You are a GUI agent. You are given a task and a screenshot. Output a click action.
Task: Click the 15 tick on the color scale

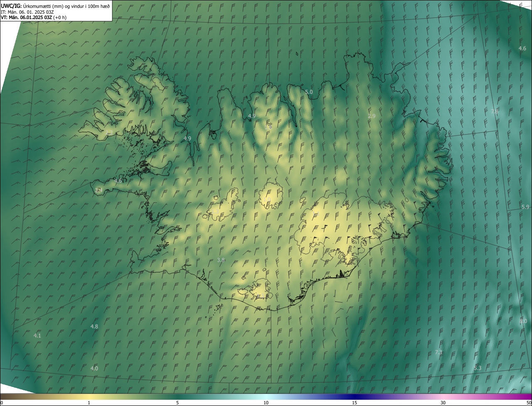coord(355,403)
